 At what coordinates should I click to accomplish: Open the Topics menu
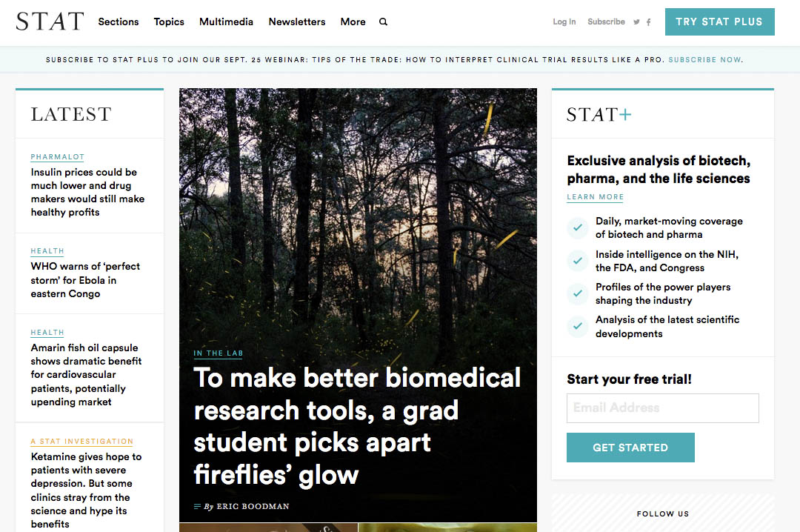[x=169, y=22]
